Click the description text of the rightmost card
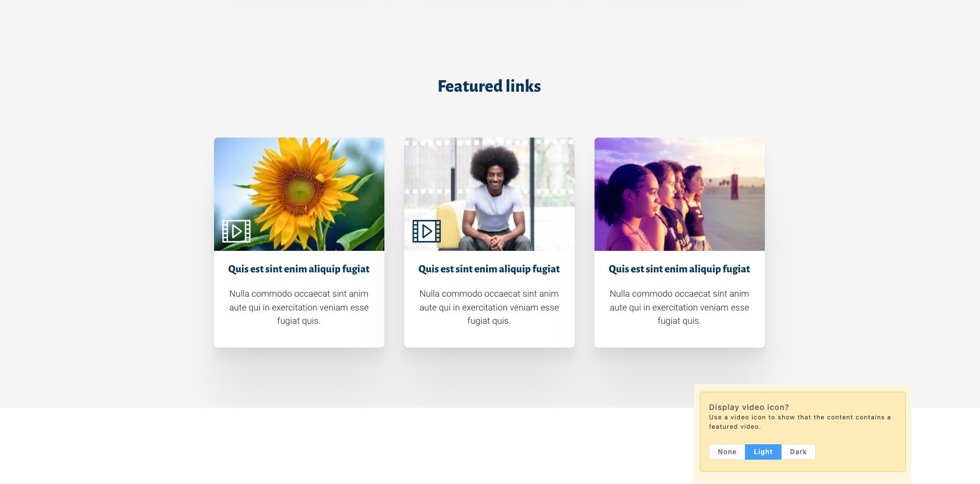The width and height of the screenshot is (980, 484). [679, 307]
